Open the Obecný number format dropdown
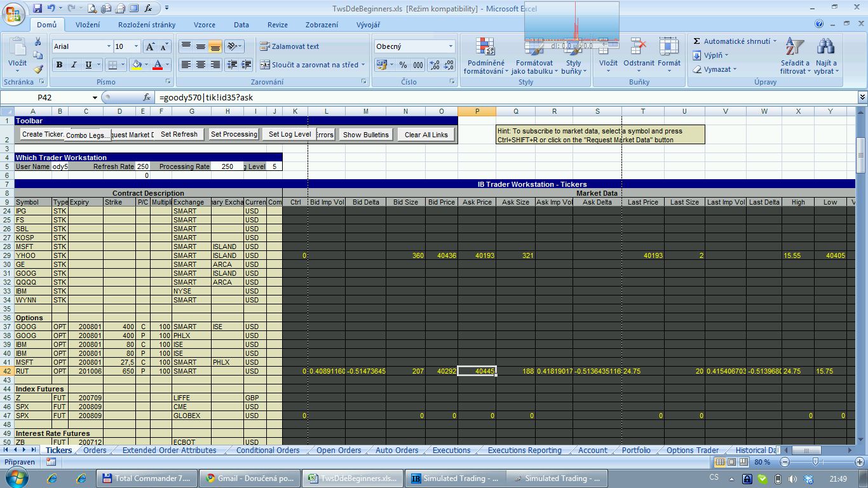This screenshot has height=488, width=868. pos(451,46)
